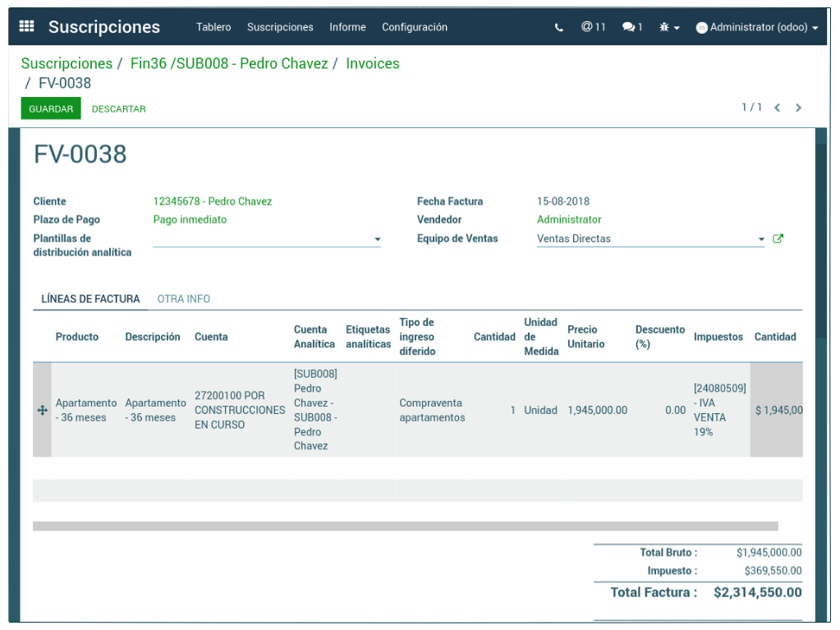Open the Pedro Chavez client link
Viewport: 840px width, 630px height.
(212, 201)
